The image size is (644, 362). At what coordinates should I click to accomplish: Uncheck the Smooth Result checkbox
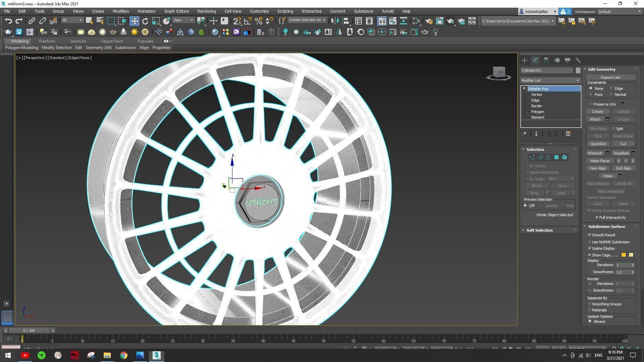[590, 235]
